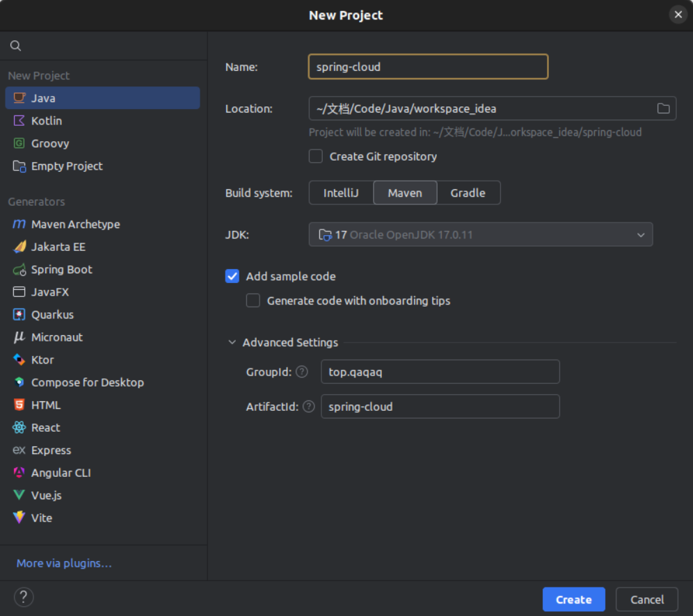Viewport: 693px width, 616px height.
Task: Select Gradle build system
Action: 468,193
